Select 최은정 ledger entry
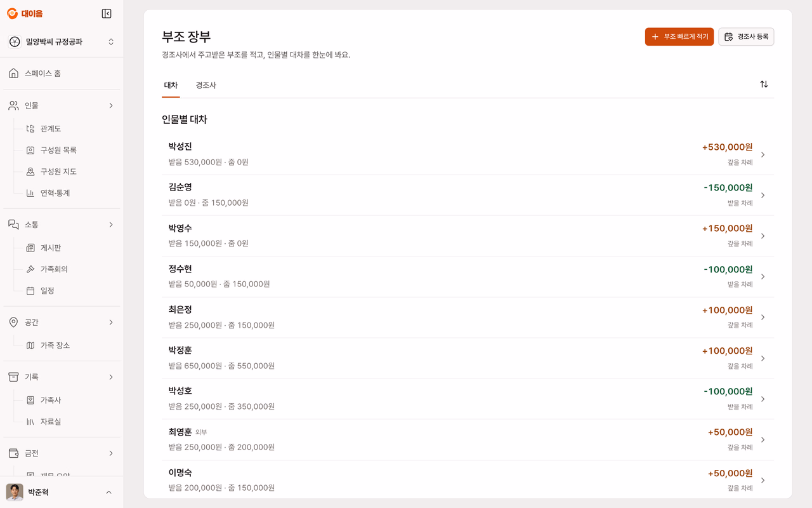This screenshot has width=812, height=508. (x=468, y=317)
